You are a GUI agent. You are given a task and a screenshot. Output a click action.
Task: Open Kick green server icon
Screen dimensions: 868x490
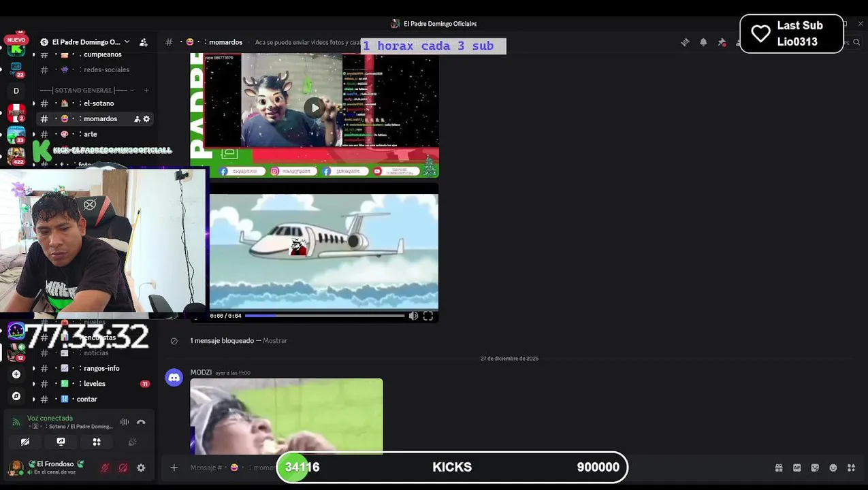(16, 50)
